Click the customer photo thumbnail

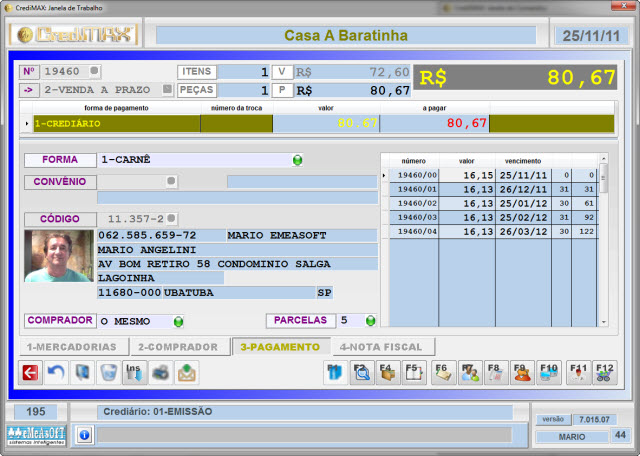click(x=58, y=263)
